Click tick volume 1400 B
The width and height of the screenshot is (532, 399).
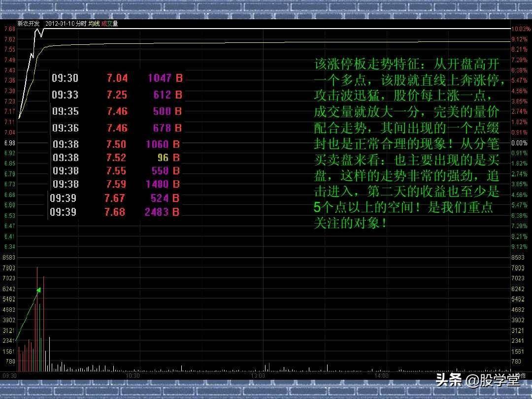163,184
